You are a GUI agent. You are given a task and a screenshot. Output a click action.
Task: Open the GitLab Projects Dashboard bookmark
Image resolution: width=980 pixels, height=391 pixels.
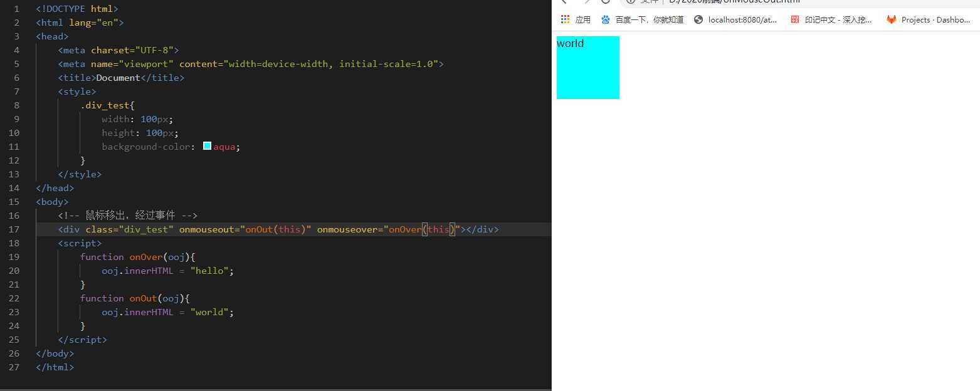tap(929, 19)
